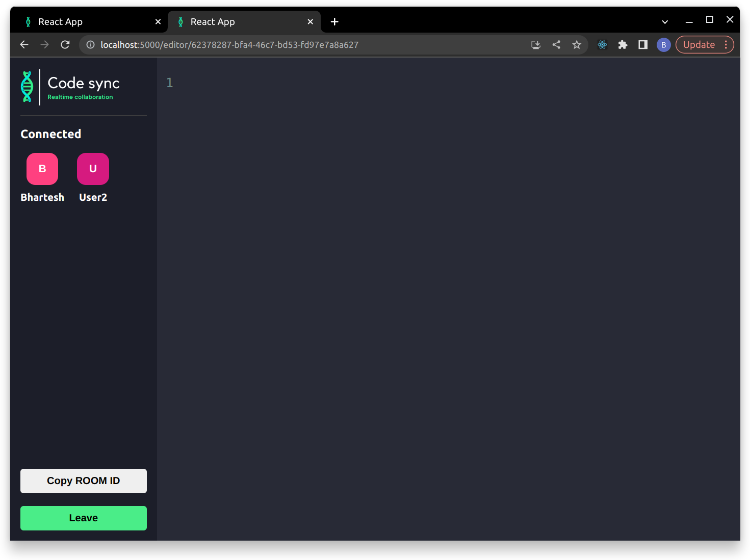Open the Update three-dot menu
Viewport: 750px width, 560px height.
(726, 44)
